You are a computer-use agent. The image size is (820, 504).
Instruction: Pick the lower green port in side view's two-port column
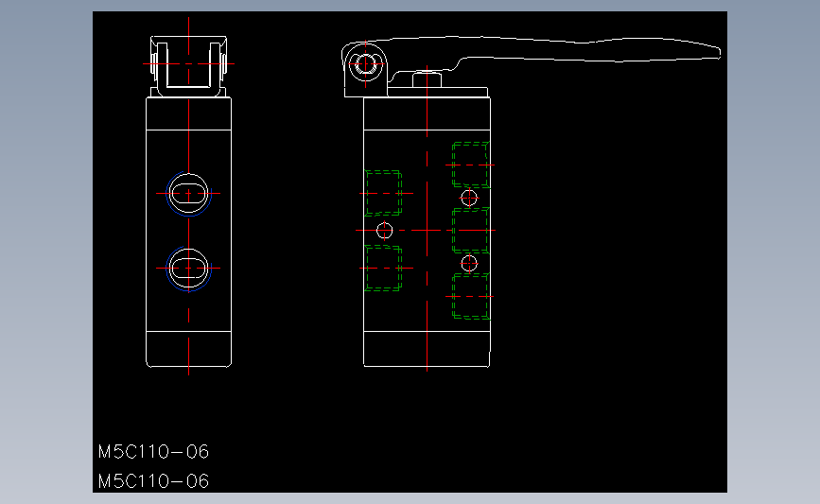click(383, 268)
